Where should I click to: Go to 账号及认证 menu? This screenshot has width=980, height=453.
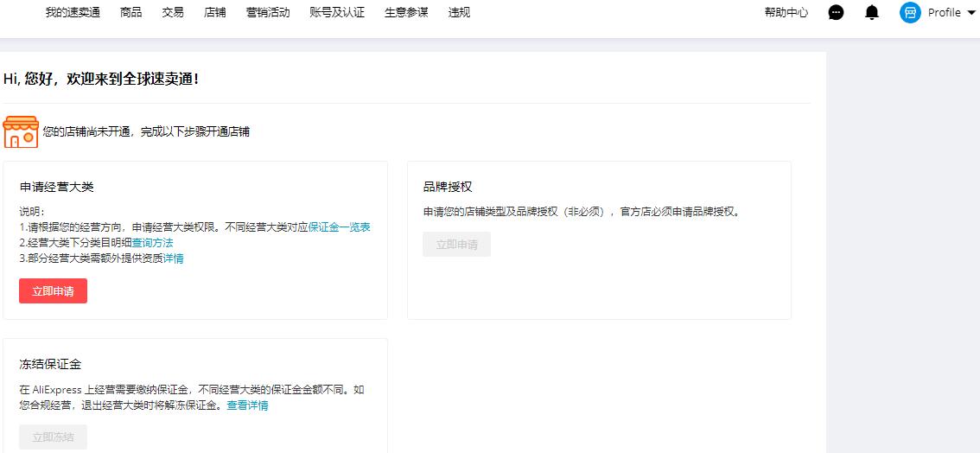[337, 12]
